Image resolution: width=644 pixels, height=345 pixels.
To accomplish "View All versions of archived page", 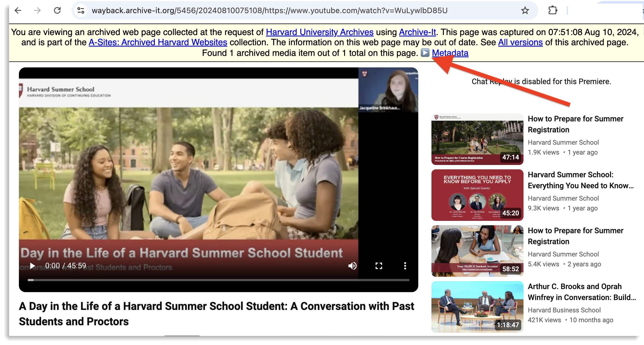I will (x=520, y=42).
